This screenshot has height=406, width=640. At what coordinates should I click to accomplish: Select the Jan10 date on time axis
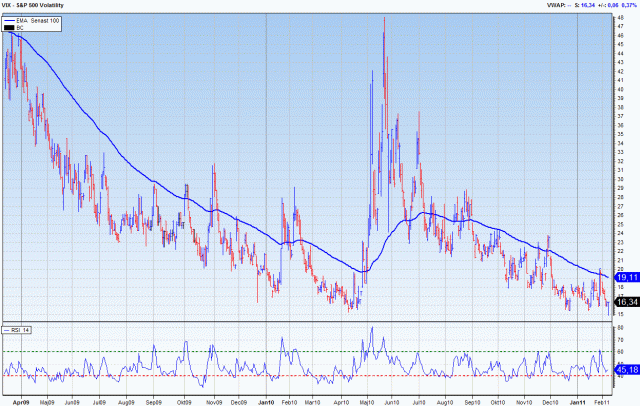pyautogui.click(x=266, y=401)
